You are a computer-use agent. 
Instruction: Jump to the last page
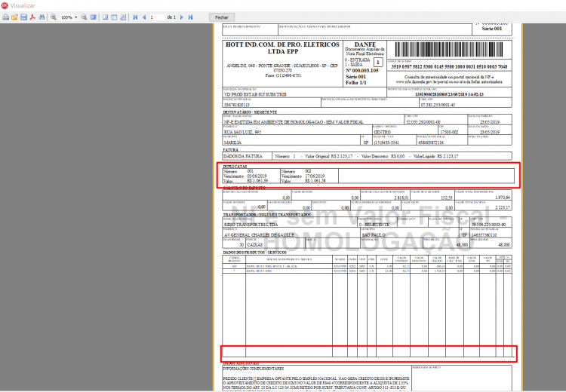[191, 17]
